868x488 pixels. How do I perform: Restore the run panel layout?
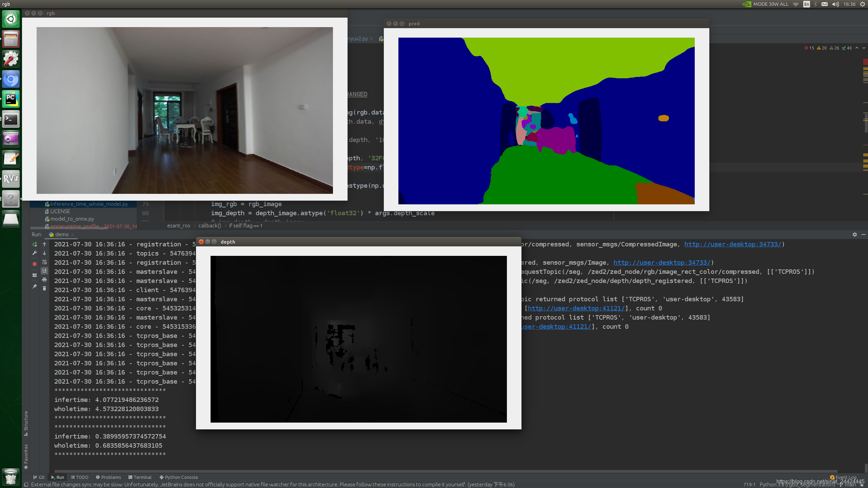[35, 275]
